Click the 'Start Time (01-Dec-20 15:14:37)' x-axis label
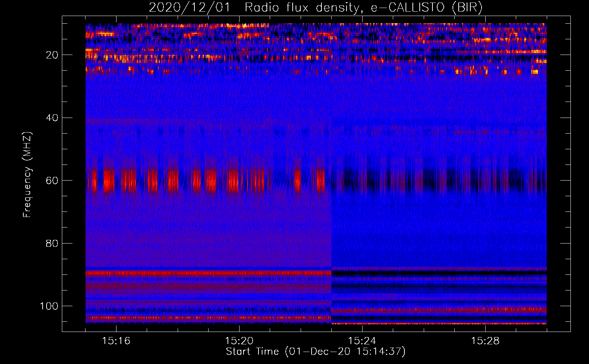The width and height of the screenshot is (589, 364). pos(316,352)
